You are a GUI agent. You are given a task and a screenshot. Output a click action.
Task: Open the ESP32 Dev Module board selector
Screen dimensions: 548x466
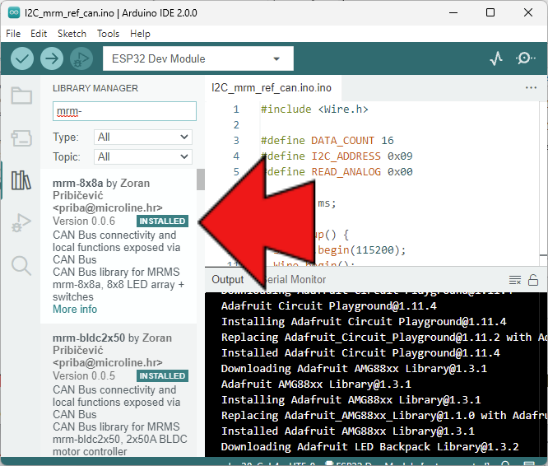click(x=198, y=59)
